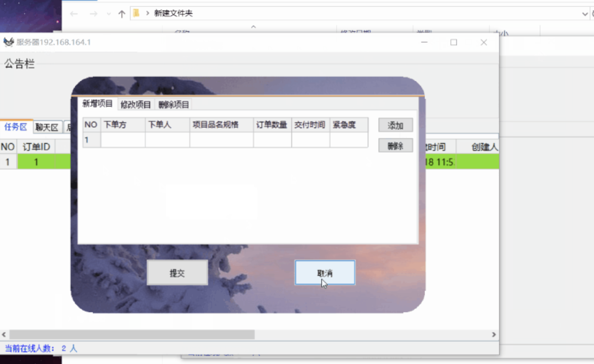The image size is (594, 364).
Task: Click the sort chevron above the file name column
Action: pyautogui.click(x=253, y=27)
